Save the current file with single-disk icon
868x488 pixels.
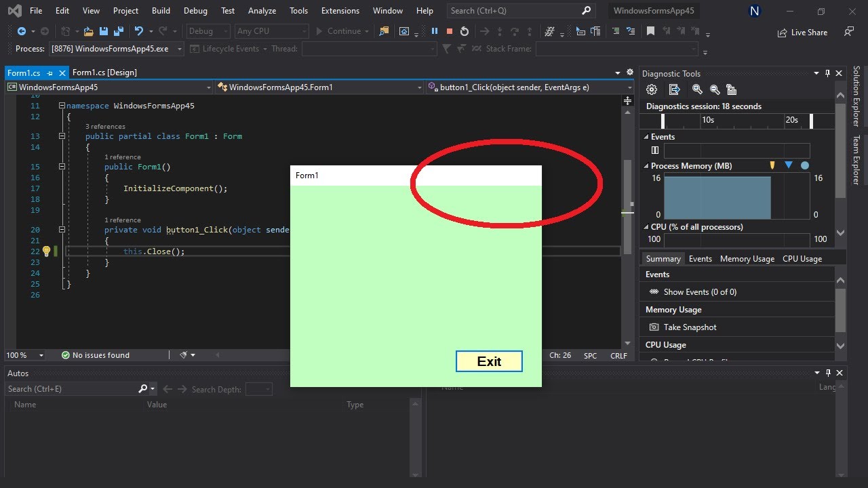coord(104,31)
